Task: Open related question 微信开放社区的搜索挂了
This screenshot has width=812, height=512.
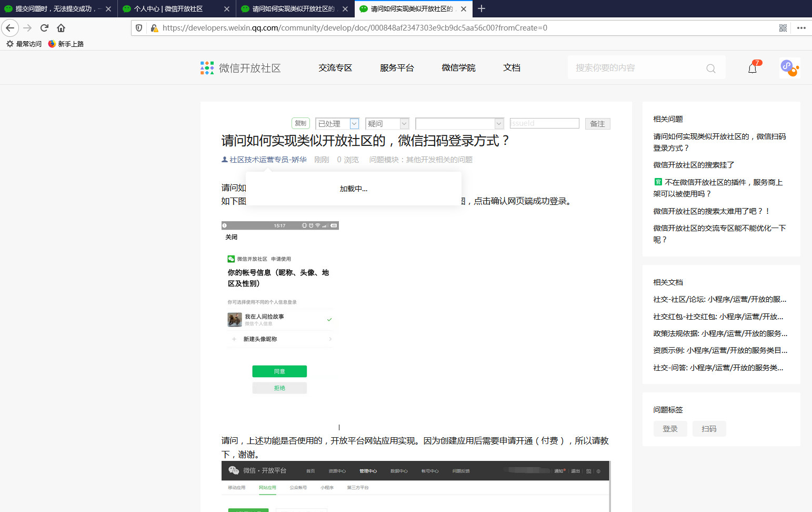Action: point(694,165)
